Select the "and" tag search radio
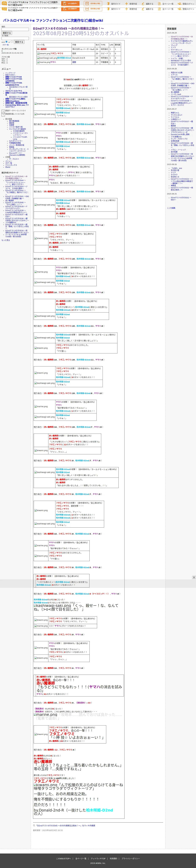Image resolution: width=196 pixels, height=868 pixels. click(6, 42)
